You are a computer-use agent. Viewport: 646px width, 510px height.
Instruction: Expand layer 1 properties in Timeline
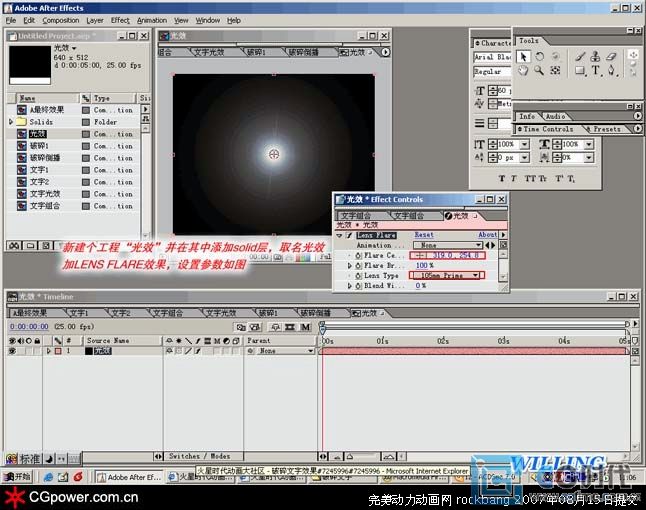click(49, 351)
